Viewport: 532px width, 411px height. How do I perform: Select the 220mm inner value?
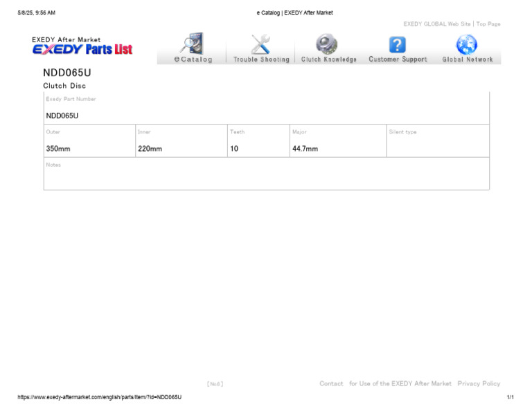click(x=150, y=149)
